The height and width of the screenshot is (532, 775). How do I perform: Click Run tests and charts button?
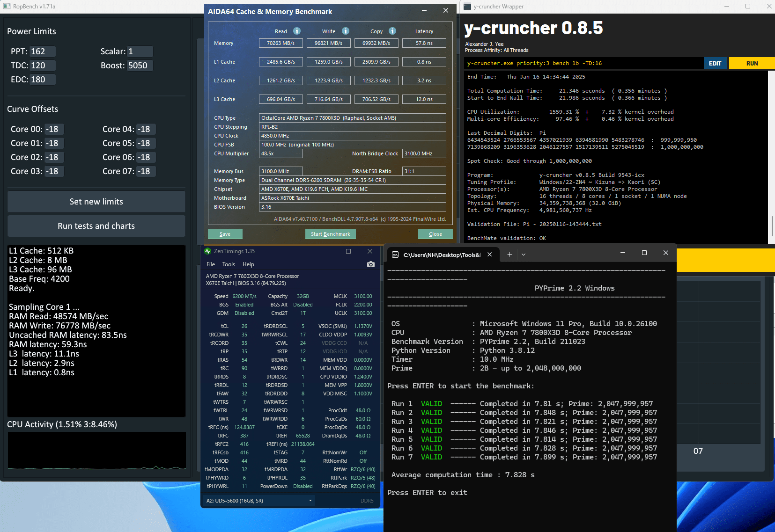click(96, 226)
